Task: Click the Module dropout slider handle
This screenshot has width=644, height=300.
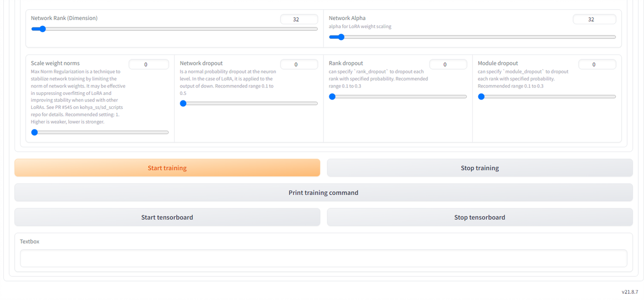Action: [481, 97]
